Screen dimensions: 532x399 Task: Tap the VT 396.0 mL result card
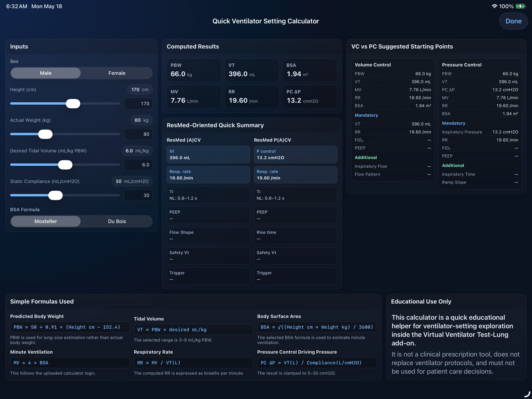pyautogui.click(x=252, y=70)
